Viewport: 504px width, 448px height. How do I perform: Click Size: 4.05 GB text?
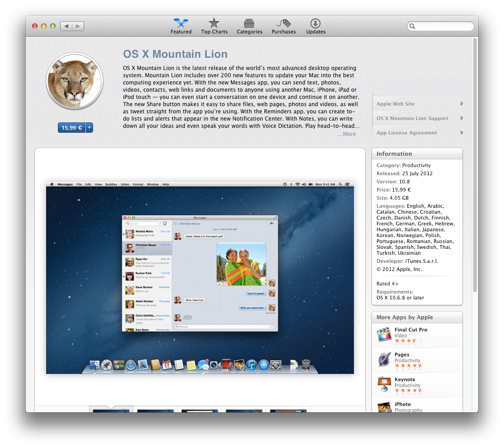[392, 198]
